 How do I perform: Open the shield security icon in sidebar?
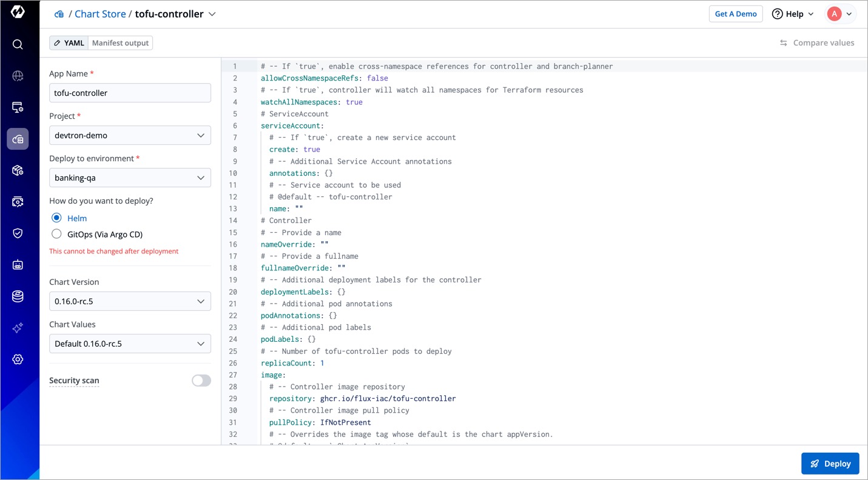click(18, 233)
